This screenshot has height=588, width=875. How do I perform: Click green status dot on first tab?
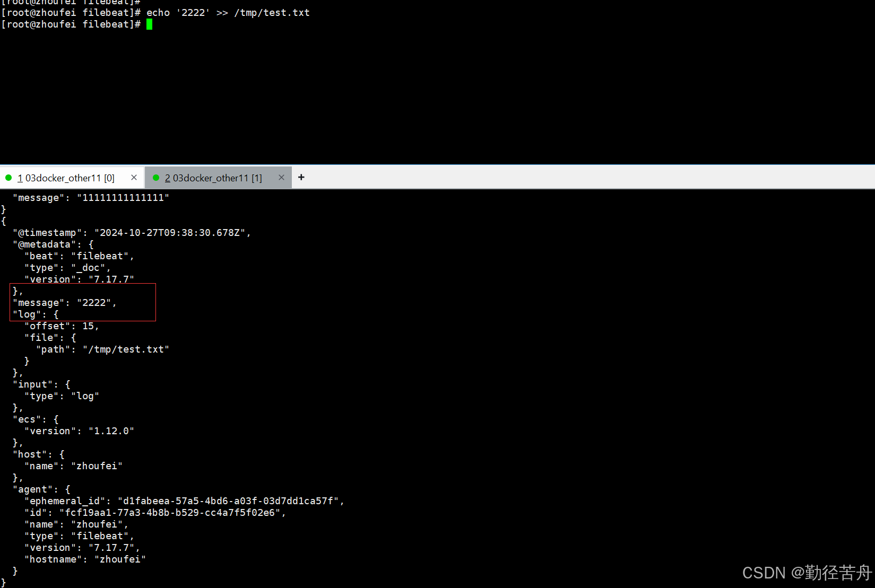tap(8, 178)
